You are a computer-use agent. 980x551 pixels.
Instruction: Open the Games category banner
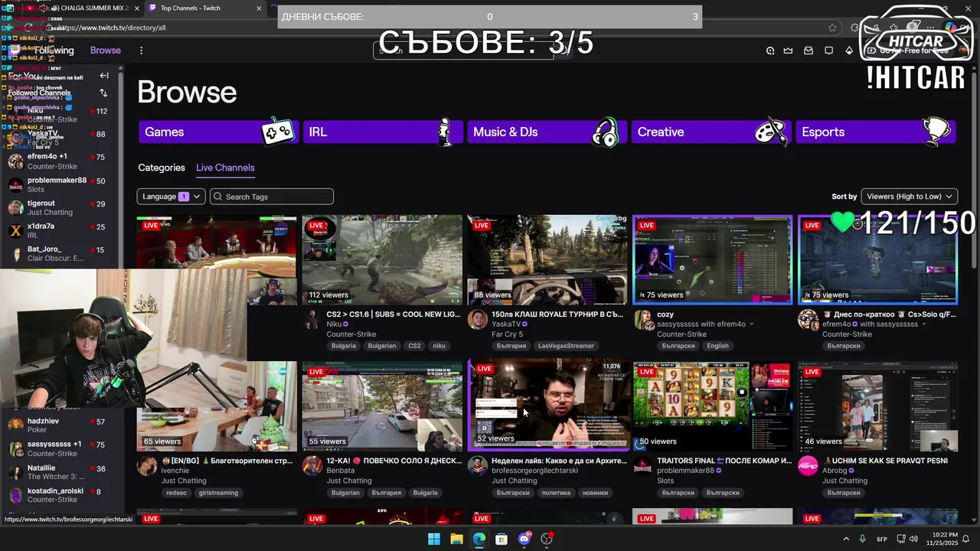[x=218, y=132]
